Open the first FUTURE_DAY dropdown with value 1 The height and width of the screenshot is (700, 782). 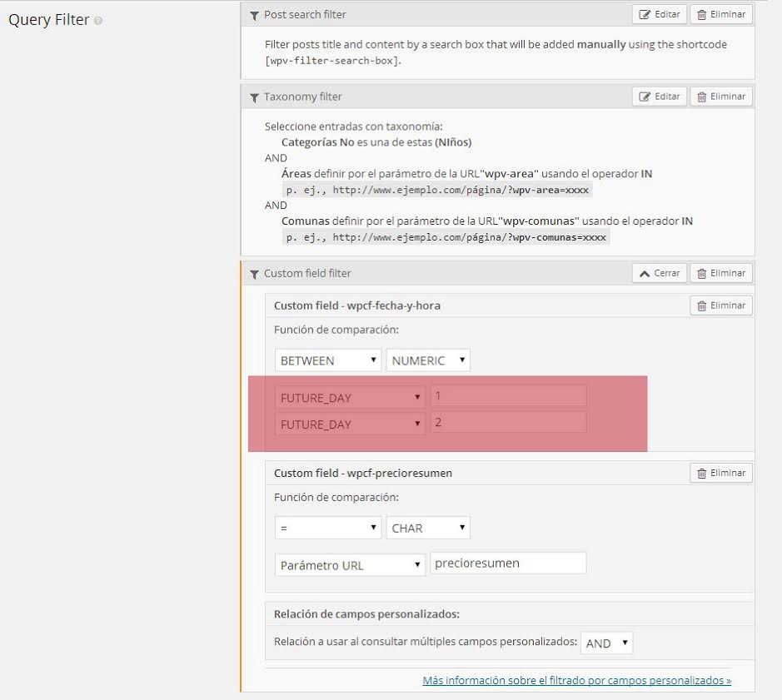350,398
